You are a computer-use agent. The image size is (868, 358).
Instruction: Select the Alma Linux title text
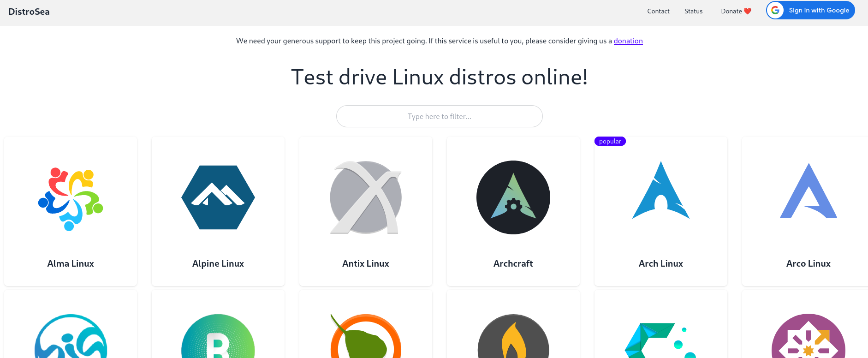tap(71, 263)
